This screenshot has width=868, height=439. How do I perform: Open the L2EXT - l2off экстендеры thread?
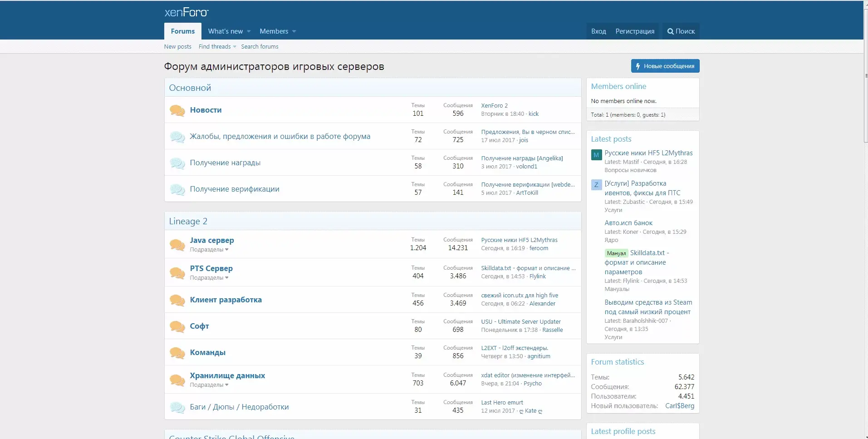click(515, 348)
